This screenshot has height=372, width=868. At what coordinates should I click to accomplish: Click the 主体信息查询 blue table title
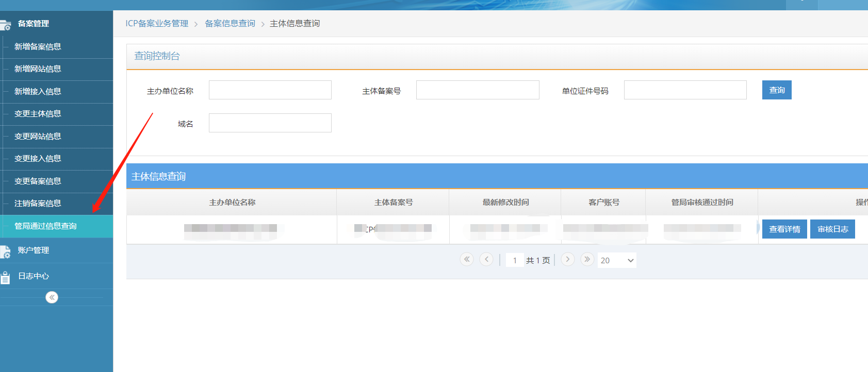[158, 177]
